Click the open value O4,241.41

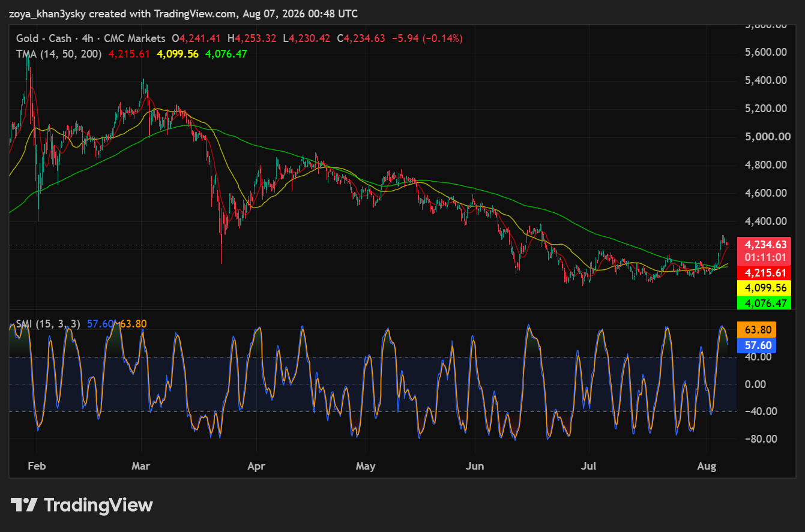click(197, 38)
